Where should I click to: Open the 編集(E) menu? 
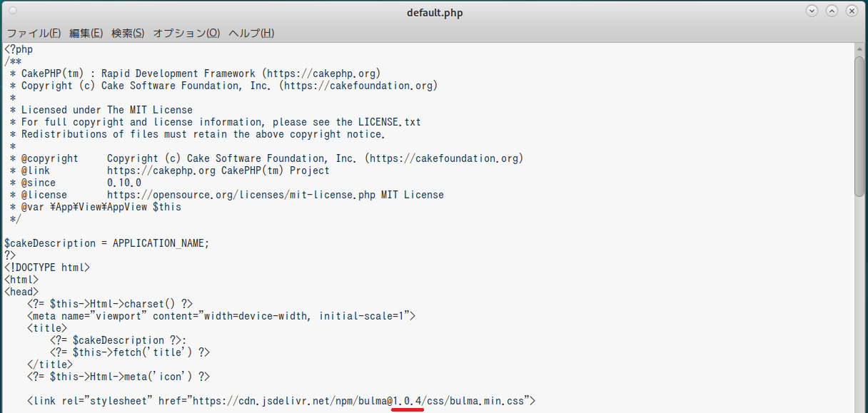[x=86, y=33]
